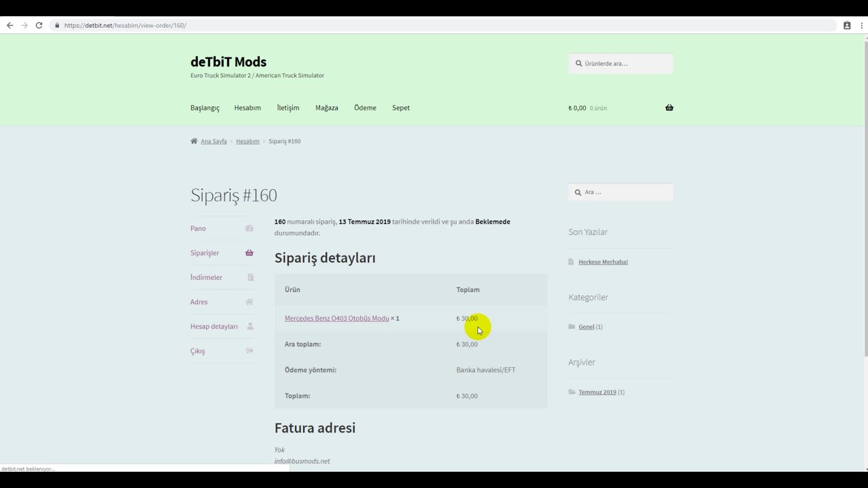The image size is (868, 488).
Task: Click the Sipariş detayları heading
Action: [x=325, y=258]
